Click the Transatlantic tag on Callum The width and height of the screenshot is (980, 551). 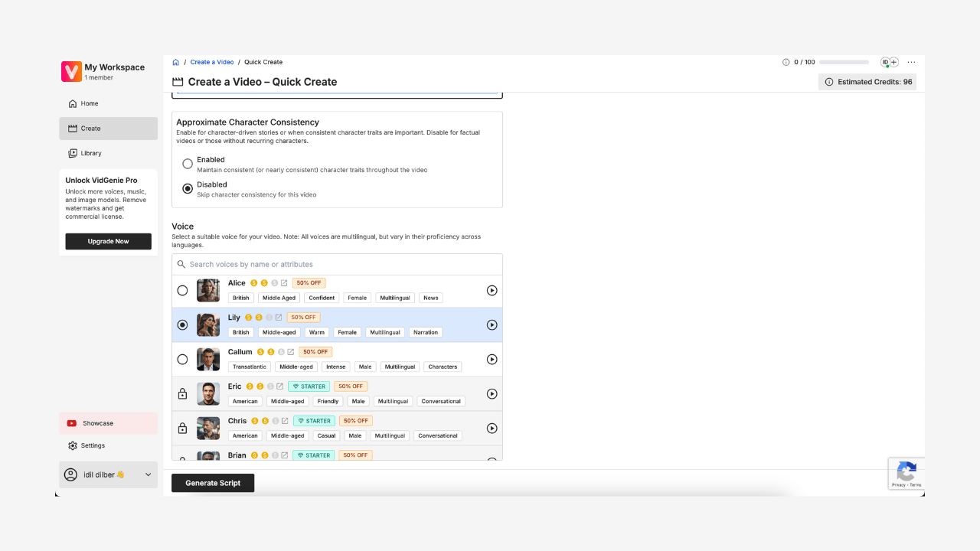coord(250,367)
